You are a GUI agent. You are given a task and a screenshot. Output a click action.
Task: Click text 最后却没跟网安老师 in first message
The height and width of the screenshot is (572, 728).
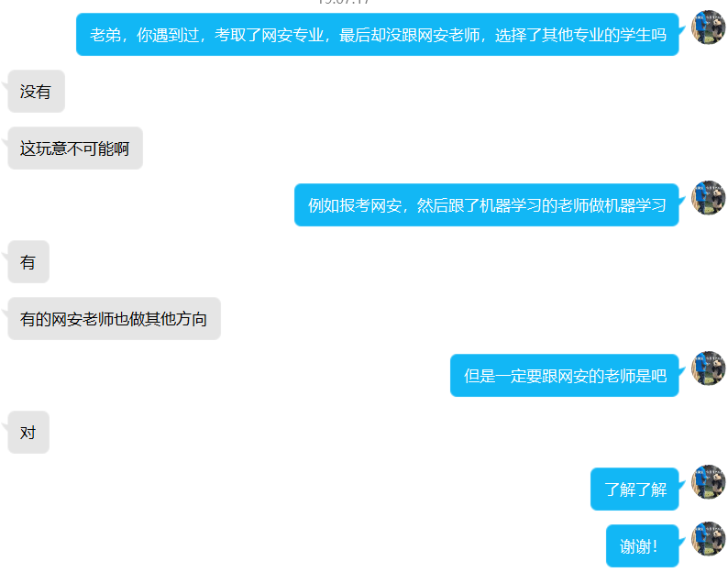(x=409, y=35)
